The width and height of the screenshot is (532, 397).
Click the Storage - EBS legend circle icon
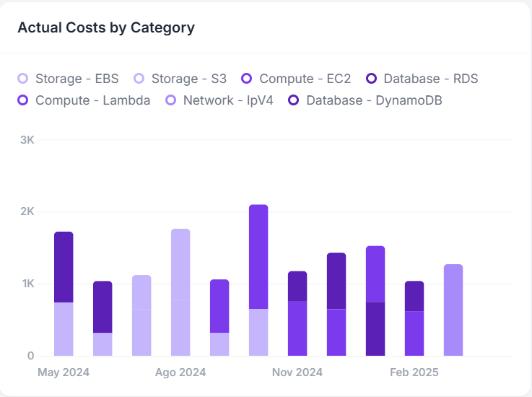[x=23, y=79]
